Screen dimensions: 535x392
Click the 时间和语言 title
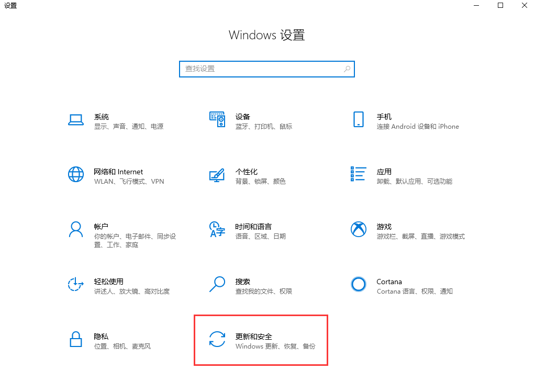pos(253,227)
